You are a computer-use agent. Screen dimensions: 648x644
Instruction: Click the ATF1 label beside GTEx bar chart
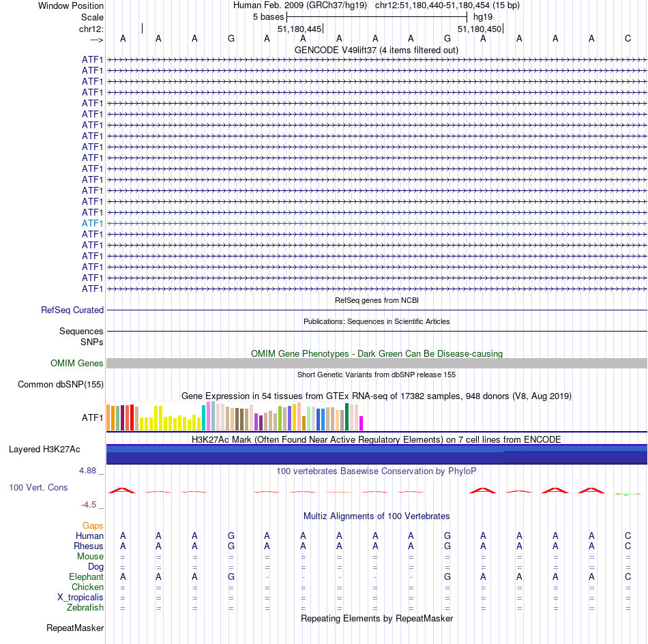pos(92,418)
